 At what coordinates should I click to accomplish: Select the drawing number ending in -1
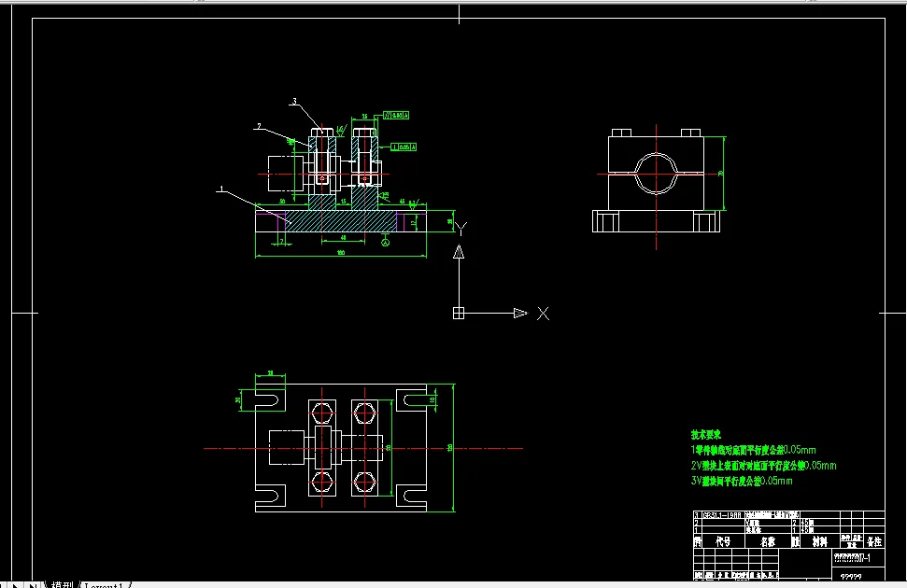pyautogui.click(x=852, y=558)
